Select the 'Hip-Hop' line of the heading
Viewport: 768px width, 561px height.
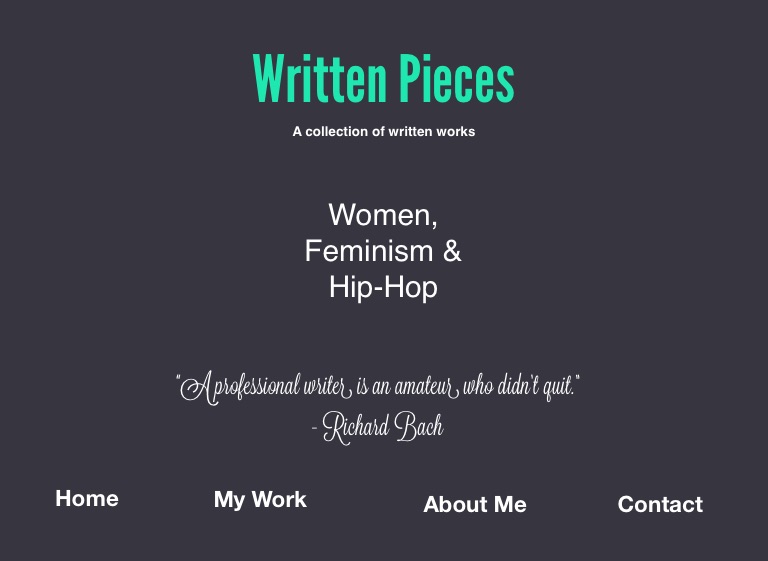click(383, 287)
